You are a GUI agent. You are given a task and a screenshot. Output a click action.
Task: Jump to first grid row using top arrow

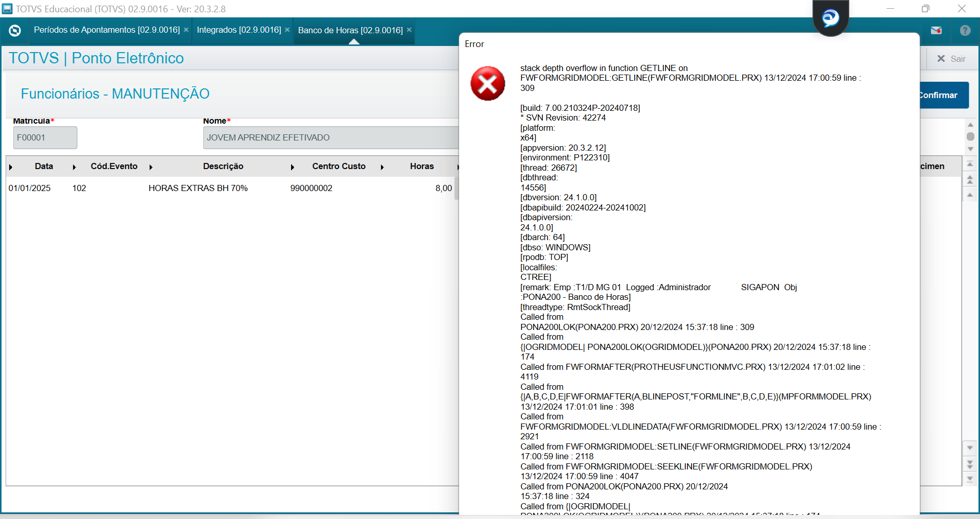(970, 164)
